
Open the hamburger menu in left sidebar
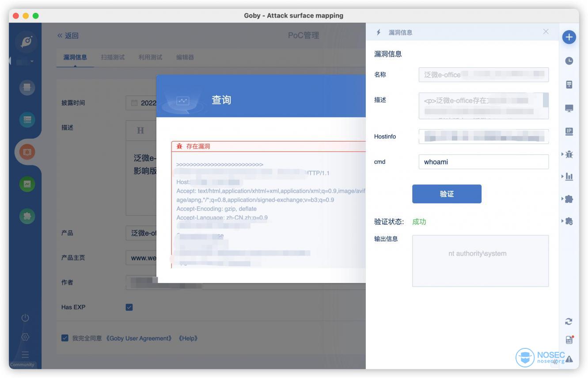(25, 355)
